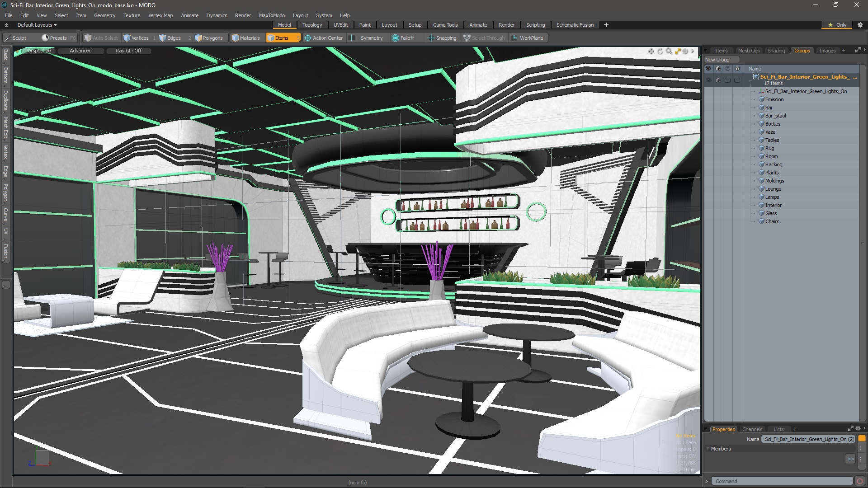Open the Default Layouts dropdown
The image size is (868, 488).
pyautogui.click(x=37, y=25)
